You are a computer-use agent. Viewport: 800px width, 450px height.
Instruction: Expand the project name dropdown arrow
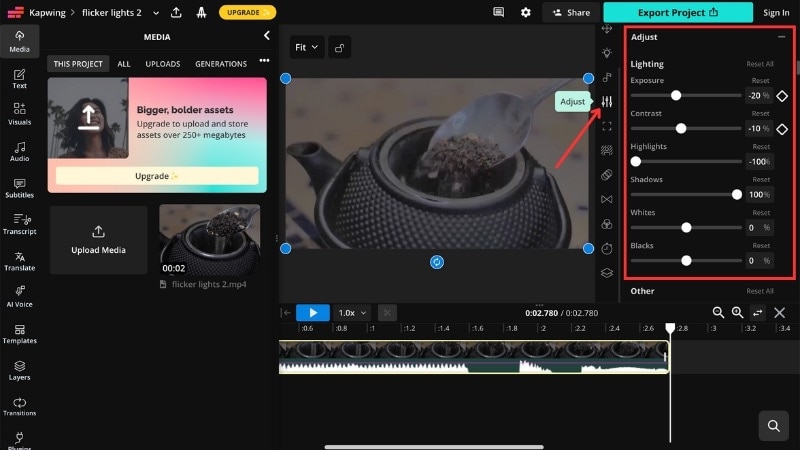pos(156,13)
